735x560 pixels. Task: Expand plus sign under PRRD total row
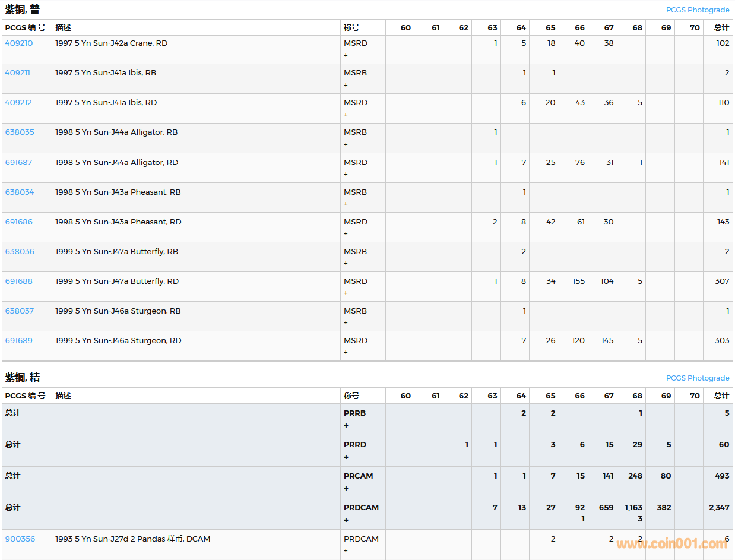point(346,457)
